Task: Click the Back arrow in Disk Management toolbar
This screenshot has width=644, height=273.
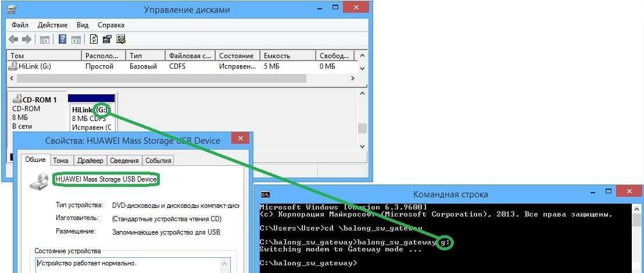Action: tap(13, 40)
